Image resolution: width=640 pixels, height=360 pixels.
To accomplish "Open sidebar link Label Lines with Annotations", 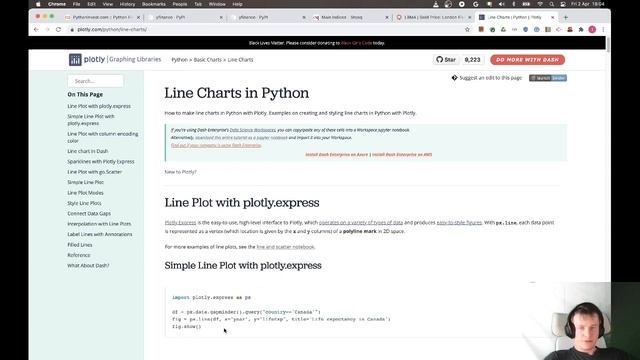I will coord(100,234).
